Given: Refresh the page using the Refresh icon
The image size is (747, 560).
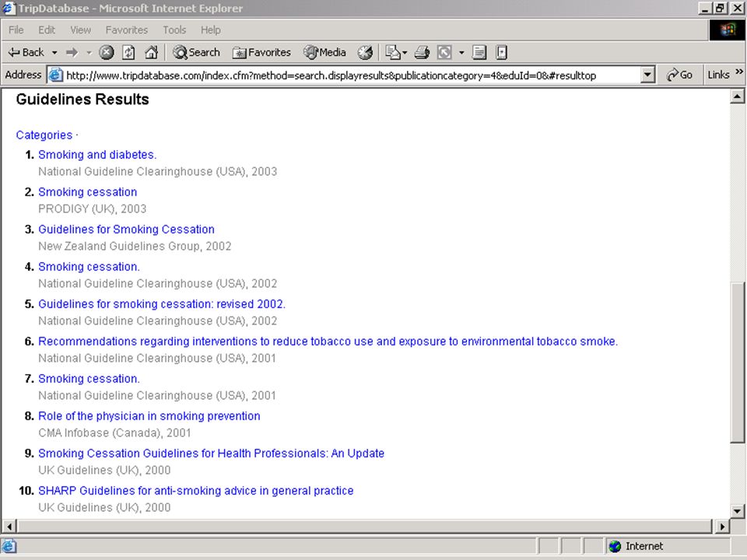Looking at the screenshot, I should 128,52.
